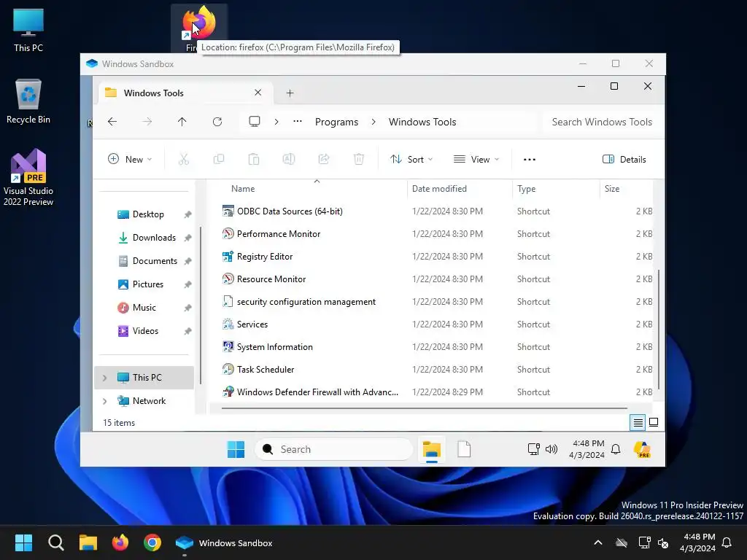Open the New dropdown menu
This screenshot has width=747, height=560.
pyautogui.click(x=130, y=159)
